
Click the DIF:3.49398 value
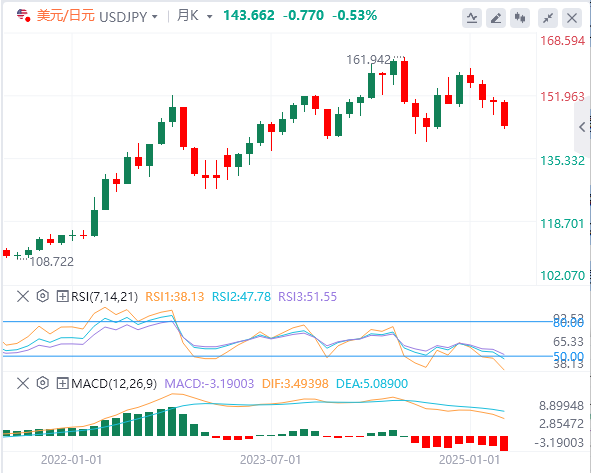click(295, 384)
